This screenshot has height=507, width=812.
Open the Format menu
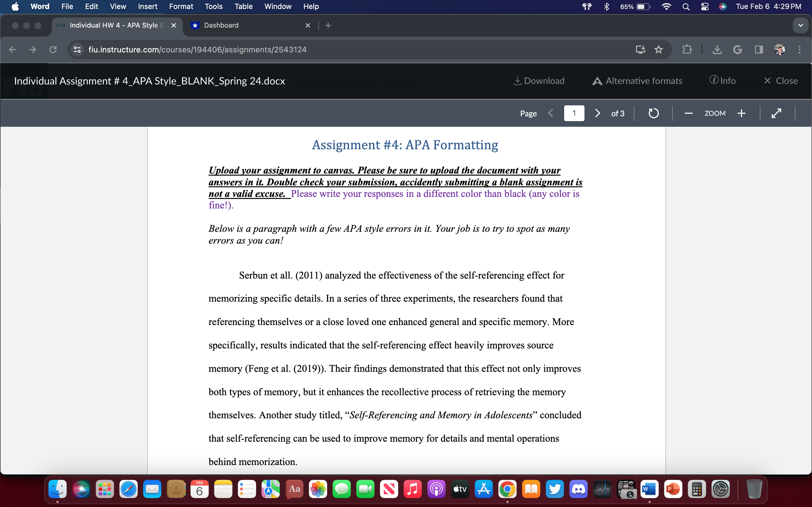pos(181,6)
